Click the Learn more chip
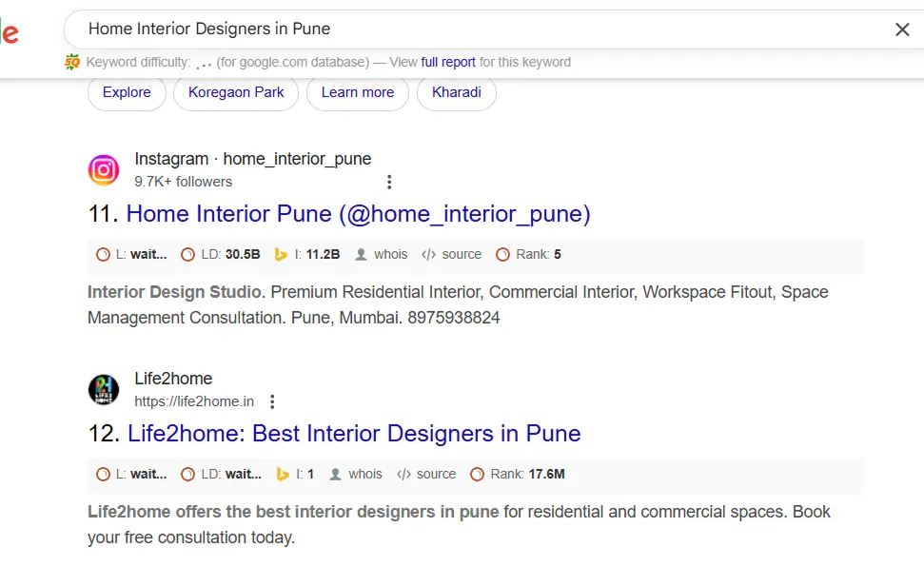The height and width of the screenshot is (586, 924). pyautogui.click(x=358, y=92)
